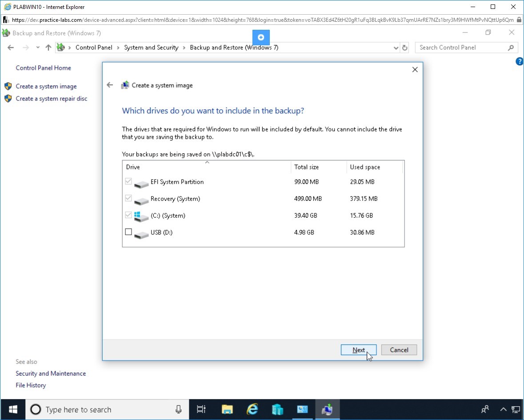Check the USB (D:) drive checkbox
Image resolution: width=524 pixels, height=420 pixels.
coord(128,232)
